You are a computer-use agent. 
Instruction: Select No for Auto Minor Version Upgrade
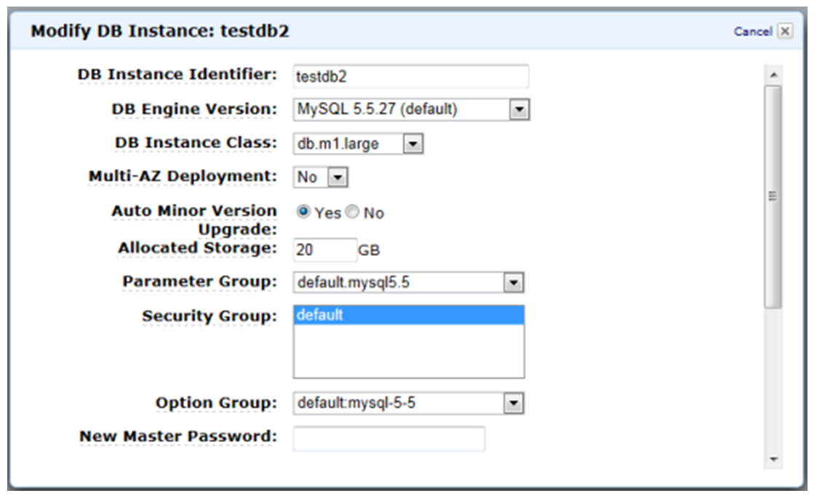click(353, 212)
